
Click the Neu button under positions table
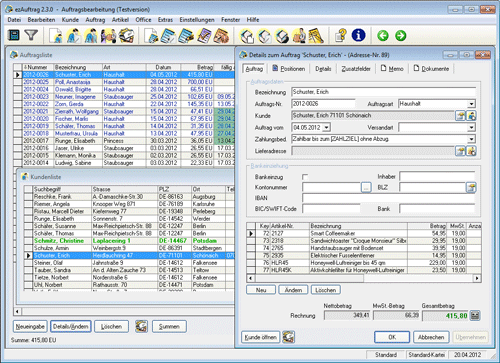tap(261, 290)
